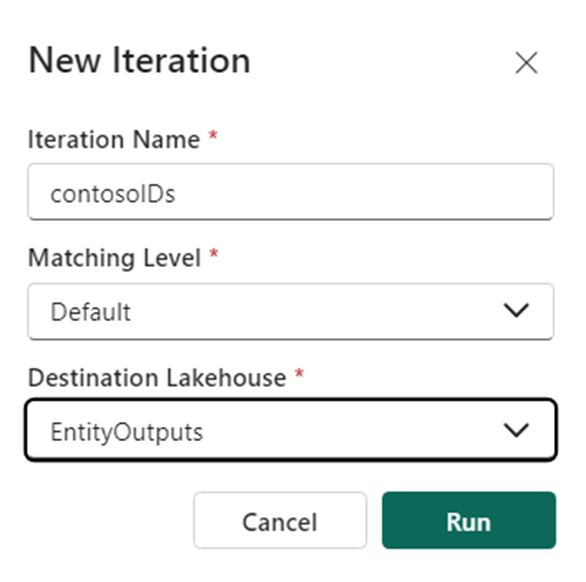Click the New Iteration dialog title
Screen dimensions: 586x582
(139, 61)
